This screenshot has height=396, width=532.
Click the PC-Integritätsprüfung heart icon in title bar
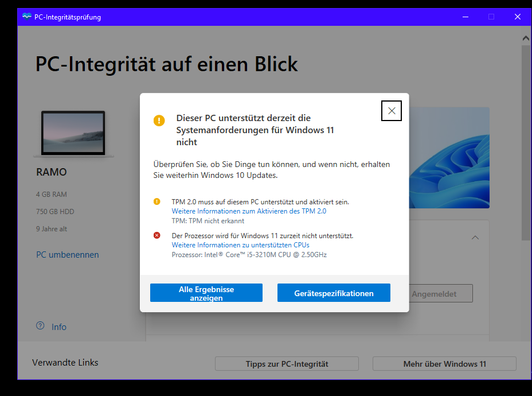[27, 17]
